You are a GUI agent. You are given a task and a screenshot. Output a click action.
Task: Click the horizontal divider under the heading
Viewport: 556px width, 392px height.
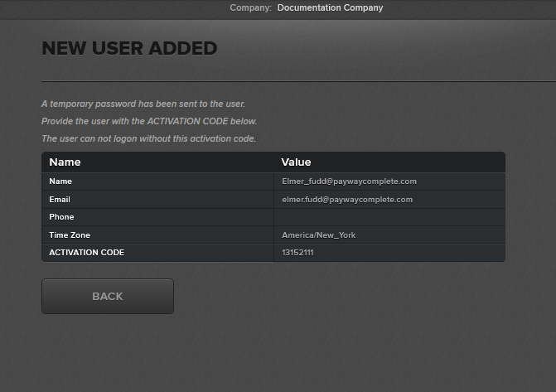pyautogui.click(x=298, y=81)
